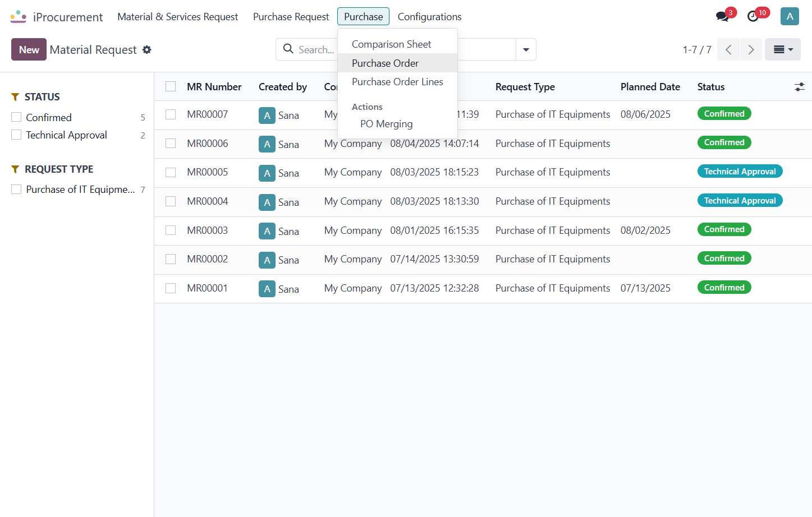Click timestamp 07/14/2025 13:30:59

point(434,259)
